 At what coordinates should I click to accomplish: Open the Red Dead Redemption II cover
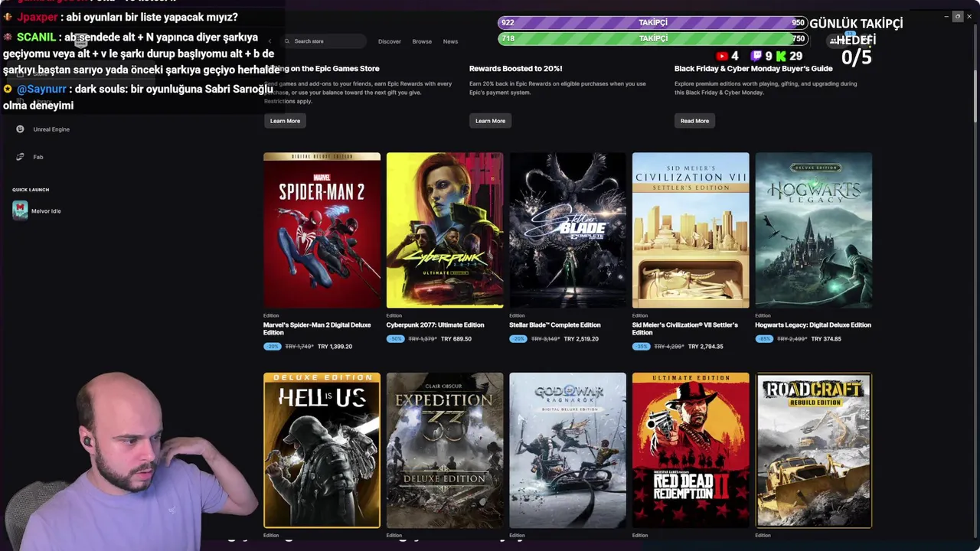click(x=691, y=451)
